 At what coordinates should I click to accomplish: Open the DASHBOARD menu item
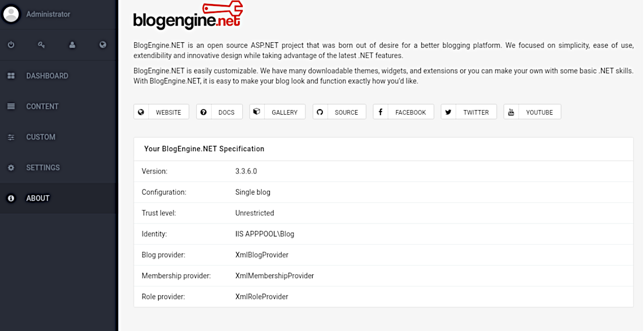[58, 76]
